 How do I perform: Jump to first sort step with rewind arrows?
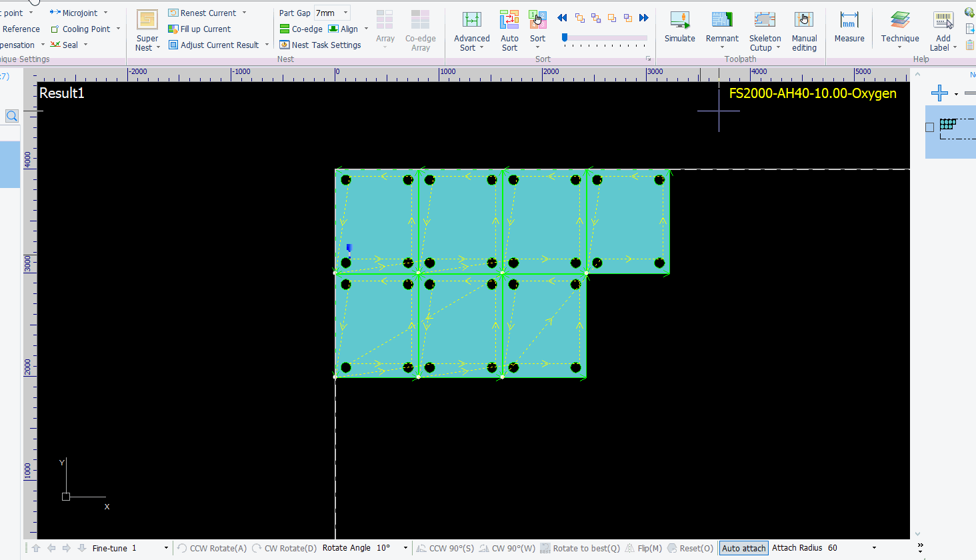coord(562,18)
